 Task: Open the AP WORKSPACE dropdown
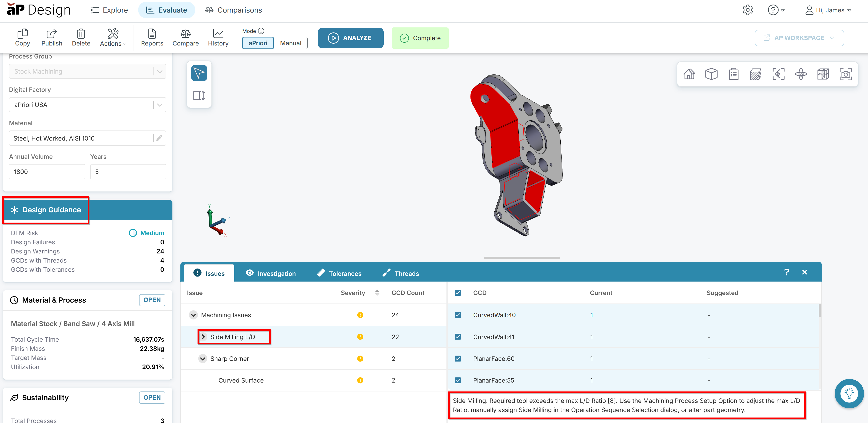[799, 38]
